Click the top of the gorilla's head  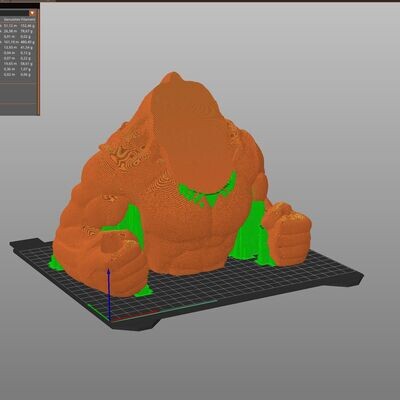click(x=173, y=77)
